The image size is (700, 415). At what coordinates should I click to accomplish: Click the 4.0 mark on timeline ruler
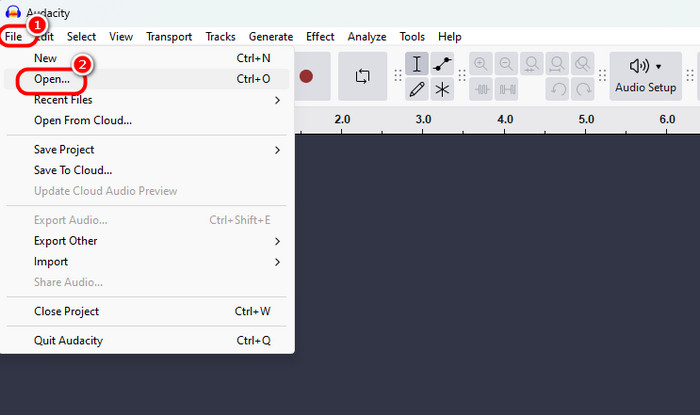tap(505, 120)
